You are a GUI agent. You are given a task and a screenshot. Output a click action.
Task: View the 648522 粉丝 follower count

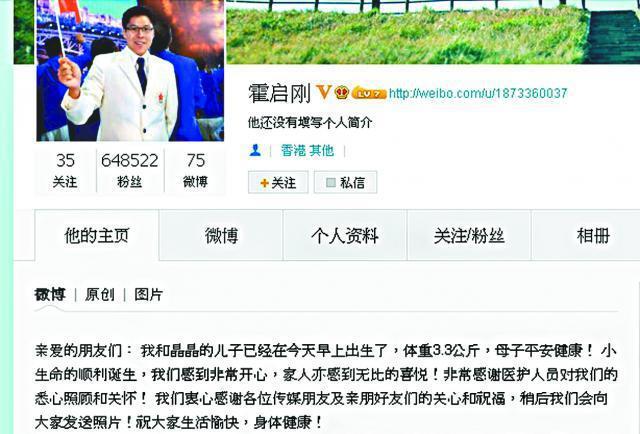(129, 171)
